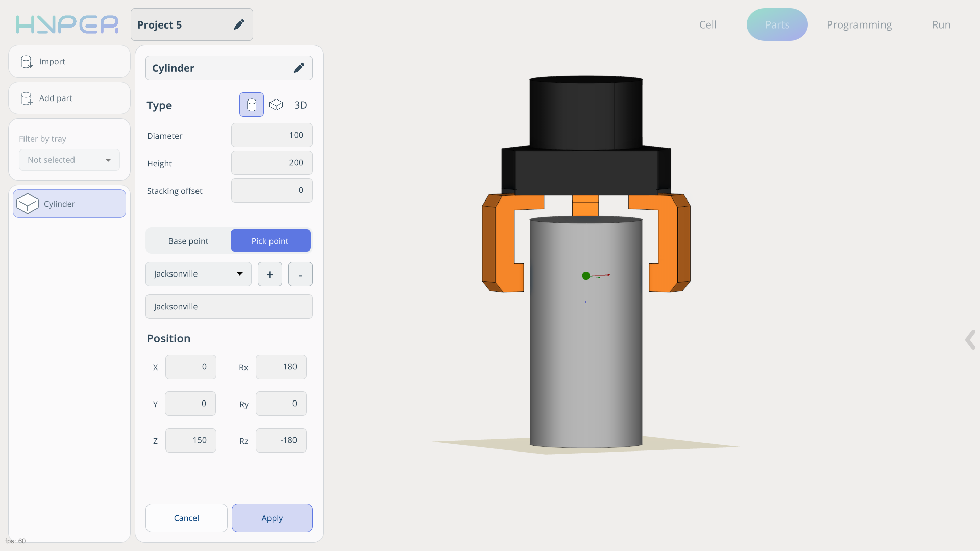Click the HYPER logo
Image resolution: width=980 pixels, height=551 pixels.
tap(67, 24)
